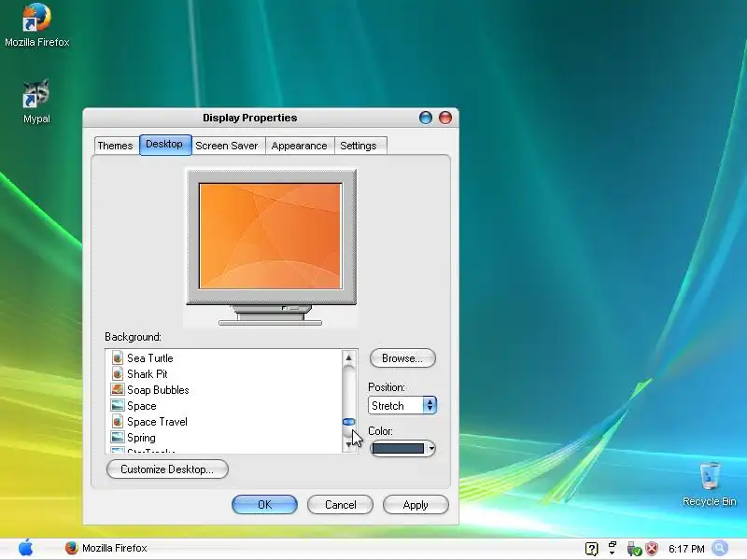Viewport: 747px width, 560px height.
Task: Click the help question mark tray icon
Action: coord(591,549)
